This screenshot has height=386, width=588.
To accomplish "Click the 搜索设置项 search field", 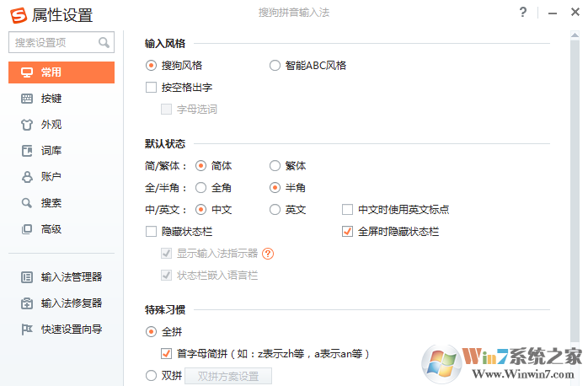I will click(55, 41).
